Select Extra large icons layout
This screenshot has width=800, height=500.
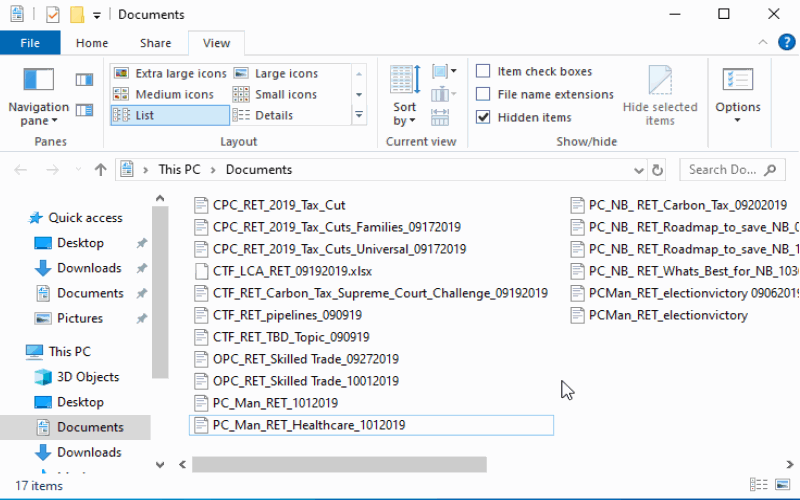(x=170, y=73)
